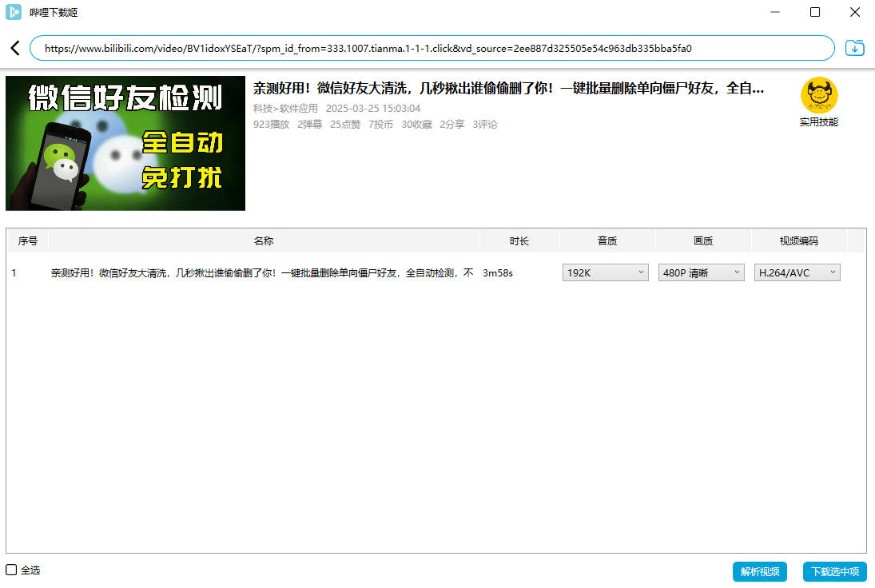Click the 2弹幕 danmaku count

(310, 125)
